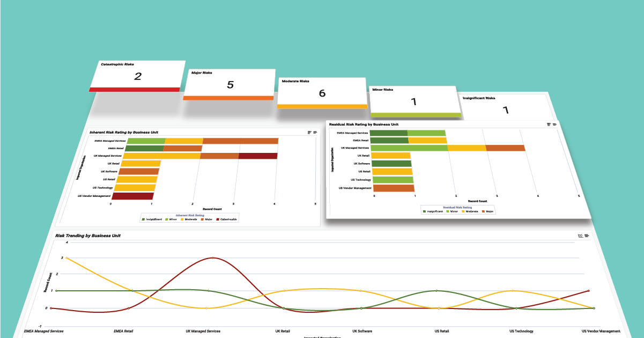Click the line chart icon on Risk Trending panel

[581, 236]
